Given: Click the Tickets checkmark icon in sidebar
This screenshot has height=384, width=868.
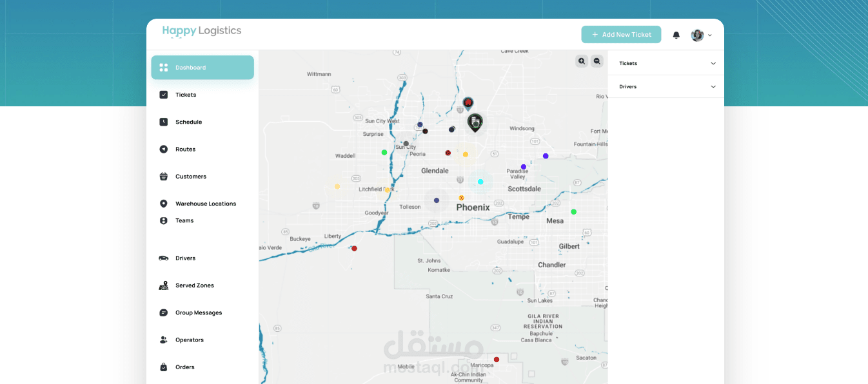Looking at the screenshot, I should (x=163, y=95).
